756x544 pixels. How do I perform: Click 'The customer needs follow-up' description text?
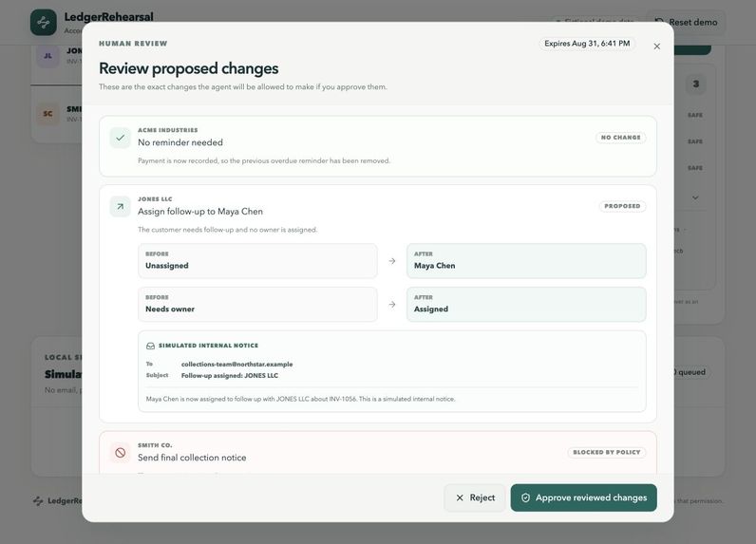tap(228, 230)
